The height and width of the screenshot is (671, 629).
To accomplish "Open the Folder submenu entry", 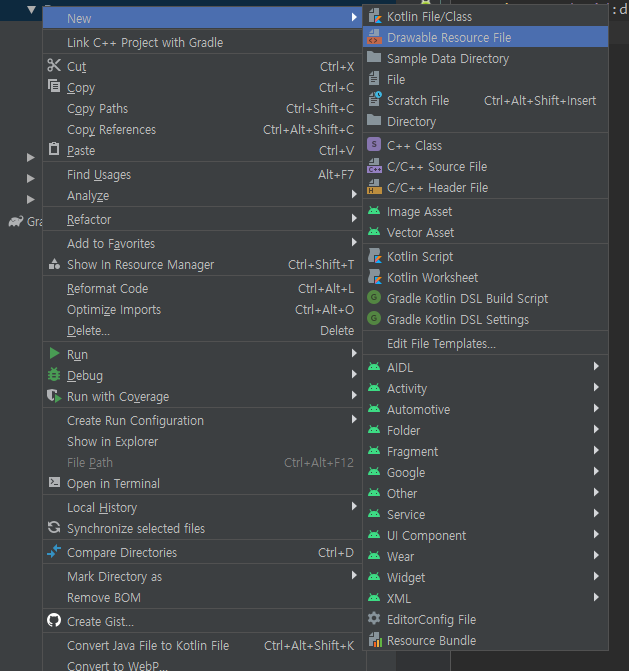I will [x=486, y=430].
